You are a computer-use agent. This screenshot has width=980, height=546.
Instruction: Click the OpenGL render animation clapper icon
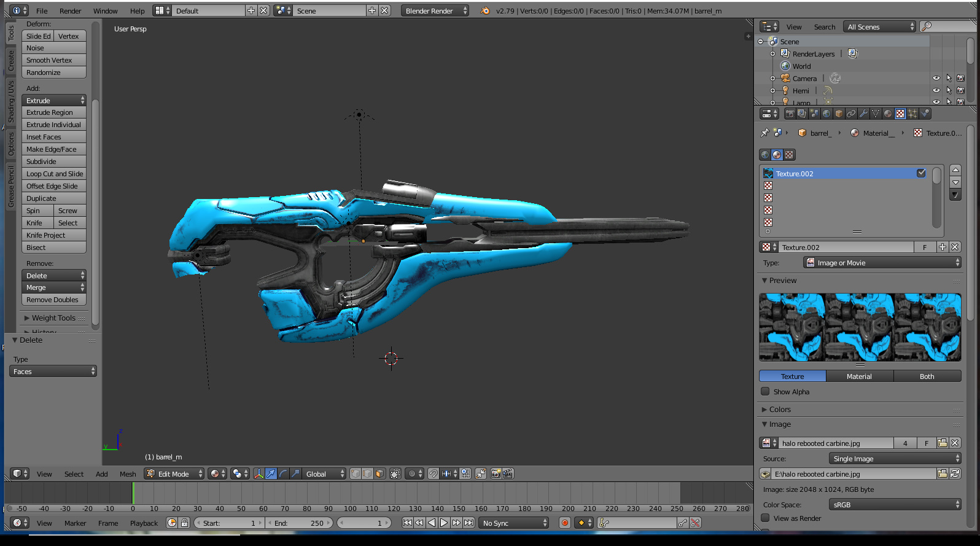[508, 474]
